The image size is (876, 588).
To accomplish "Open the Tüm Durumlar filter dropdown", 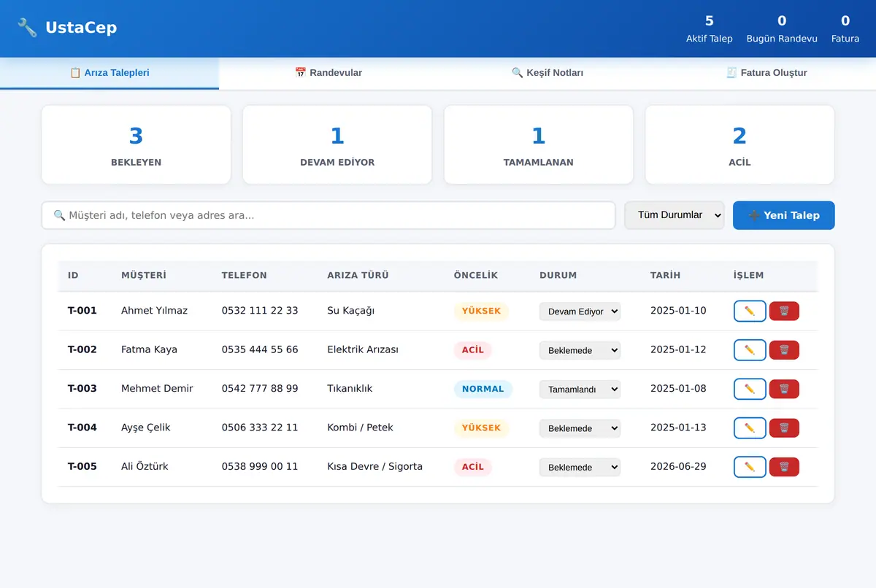I will click(x=675, y=215).
